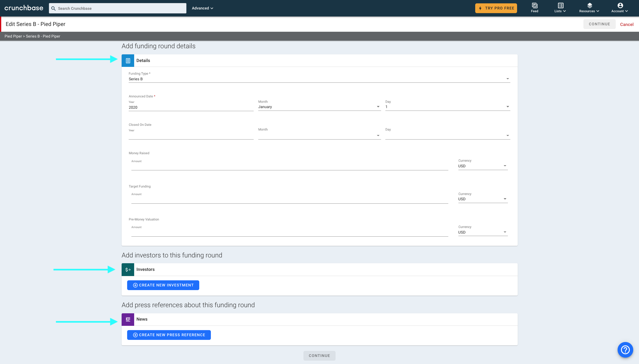
Task: Go to Pied Piper breadcrumb link
Action: pos(13,36)
